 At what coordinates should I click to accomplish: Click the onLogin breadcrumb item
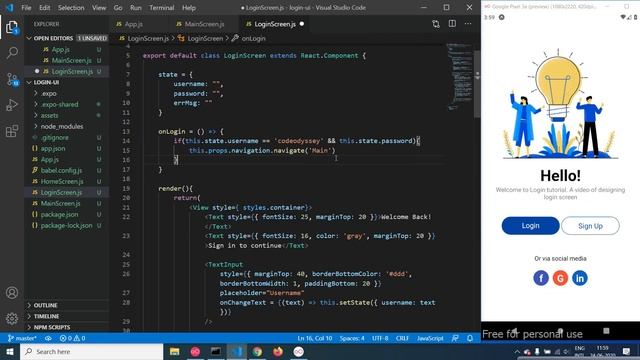[x=249, y=38]
